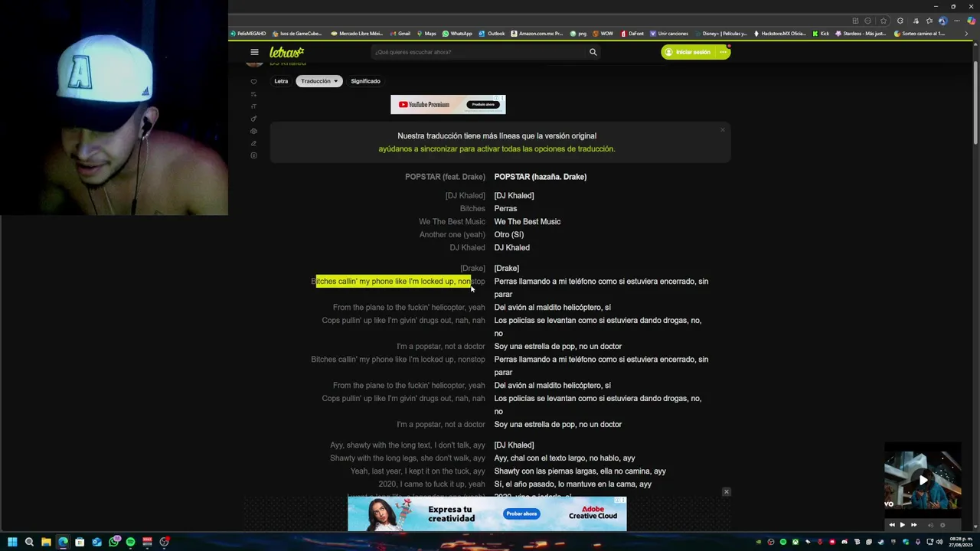Screen dimensions: 980x551
Task: Close the bottom Adobe ad banner
Action: pos(727,492)
